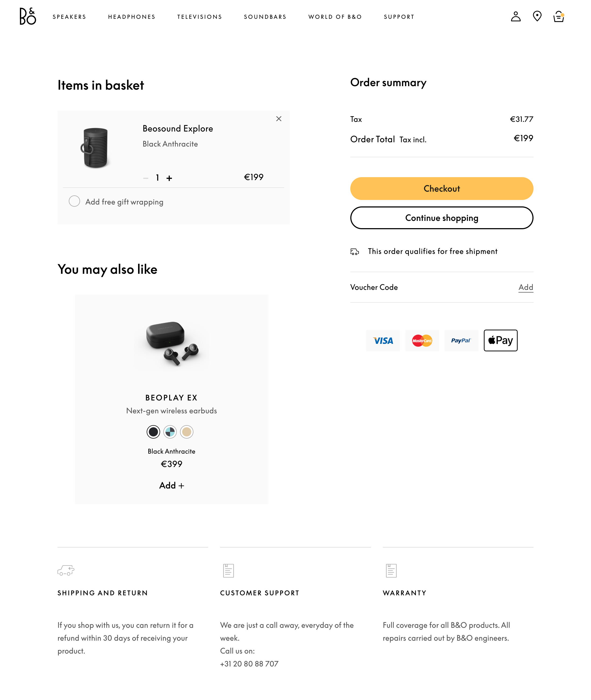Image resolution: width=591 pixels, height=700 pixels.
Task: Open the Add voucher code control
Action: [x=526, y=287]
